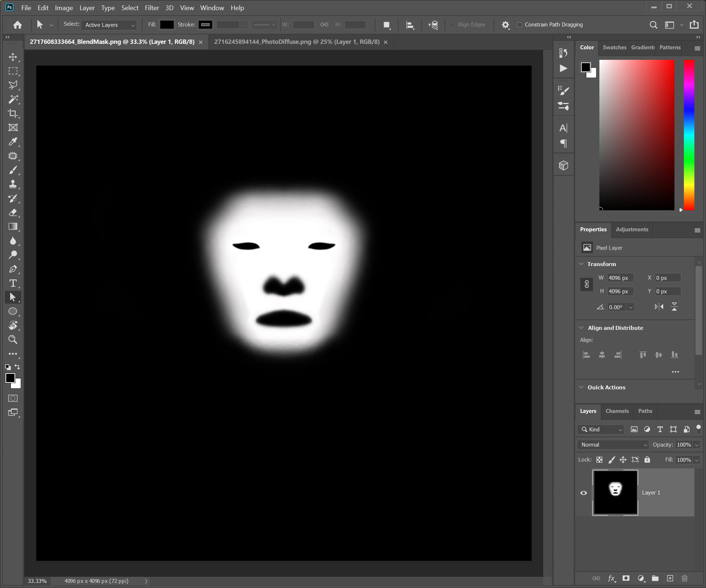
Task: Click the flip horizontal icon in Properties
Action: click(659, 307)
